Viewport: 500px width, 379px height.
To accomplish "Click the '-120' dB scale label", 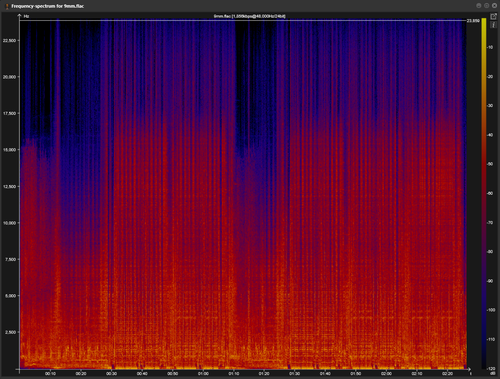I will (x=491, y=369).
